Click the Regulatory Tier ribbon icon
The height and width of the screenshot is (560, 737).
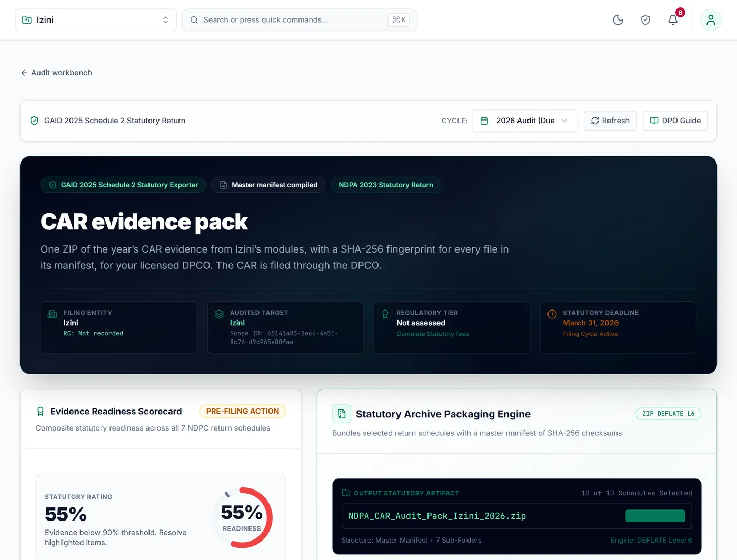click(x=385, y=314)
